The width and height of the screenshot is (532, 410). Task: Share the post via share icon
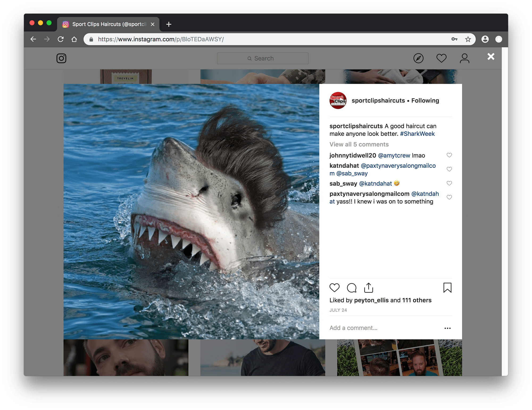(x=368, y=288)
